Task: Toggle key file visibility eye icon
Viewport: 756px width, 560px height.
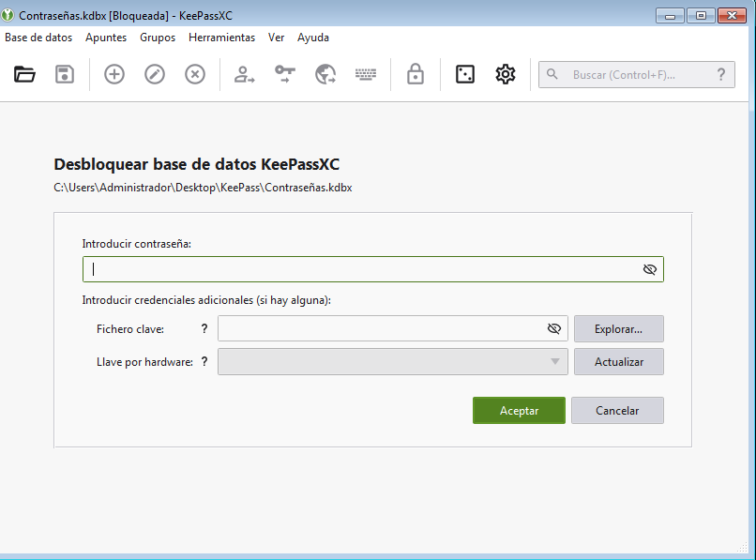Action: (554, 328)
